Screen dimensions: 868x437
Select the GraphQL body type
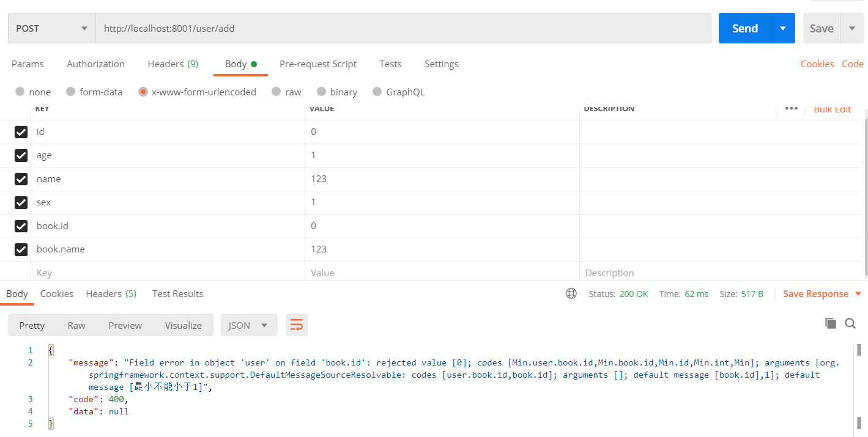coord(377,92)
